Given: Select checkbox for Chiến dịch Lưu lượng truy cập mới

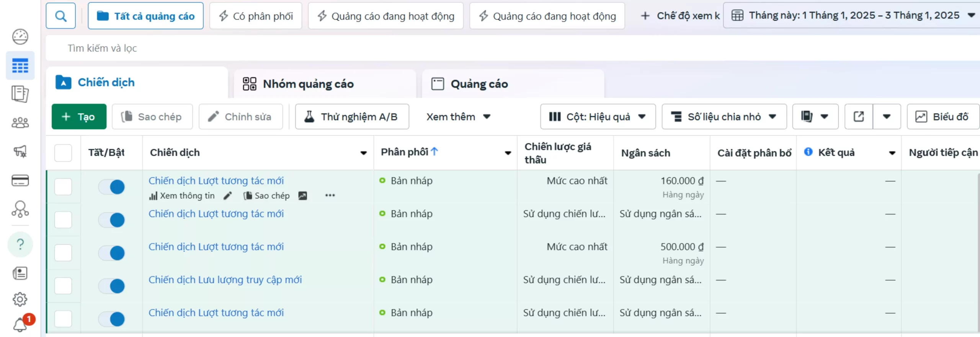Looking at the screenshot, I should [63, 286].
